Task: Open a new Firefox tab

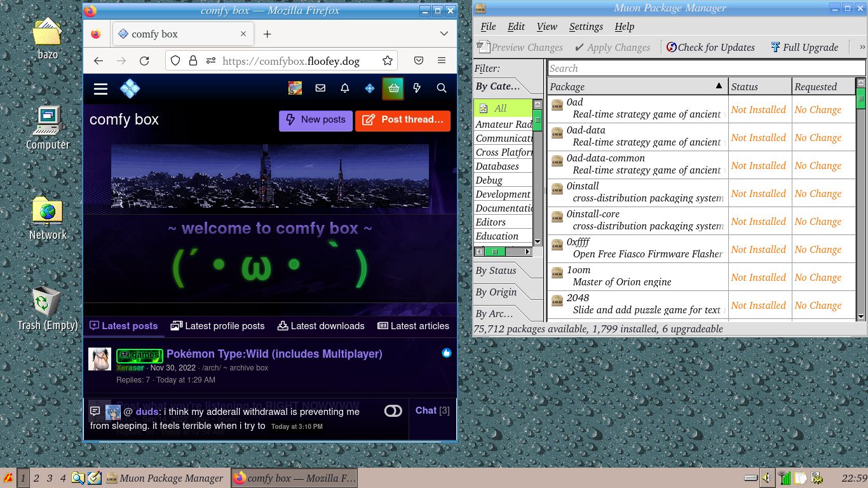Action: coord(267,34)
